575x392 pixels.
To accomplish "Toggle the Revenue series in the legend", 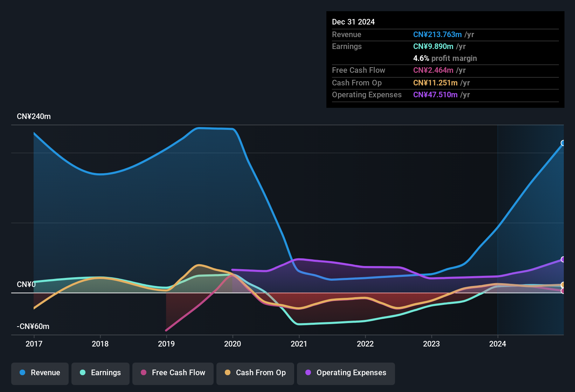I will (40, 373).
